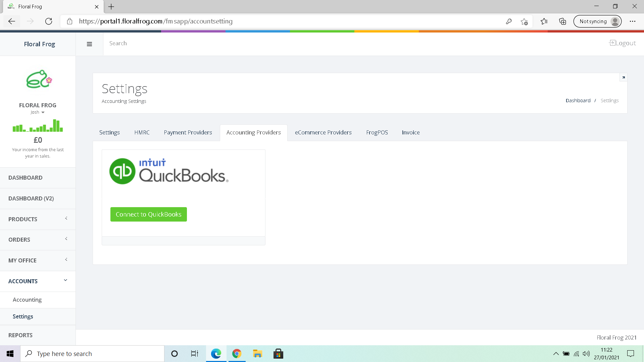Open File Explorer from the taskbar
Viewport: 644px width, 362px height.
[x=257, y=354]
